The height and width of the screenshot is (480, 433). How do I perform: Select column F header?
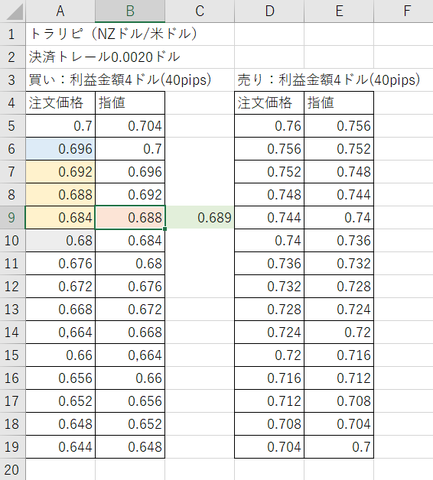tap(404, 11)
